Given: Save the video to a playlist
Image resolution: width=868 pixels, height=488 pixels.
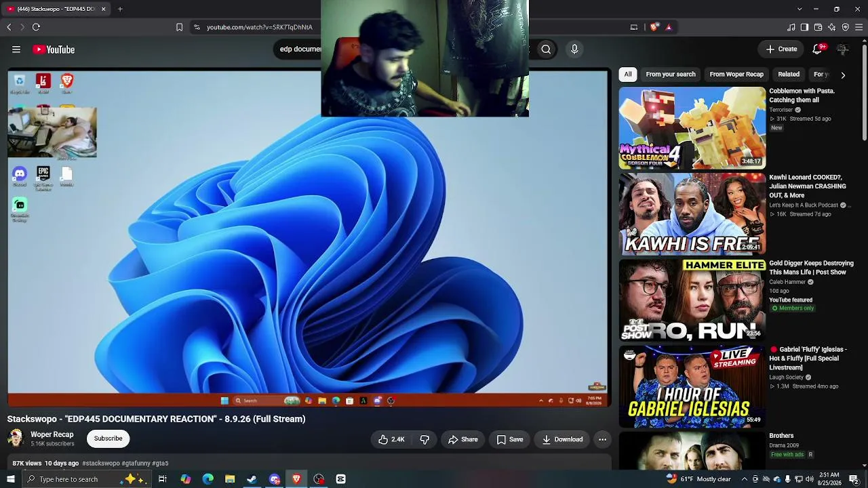Looking at the screenshot, I should 510,439.
